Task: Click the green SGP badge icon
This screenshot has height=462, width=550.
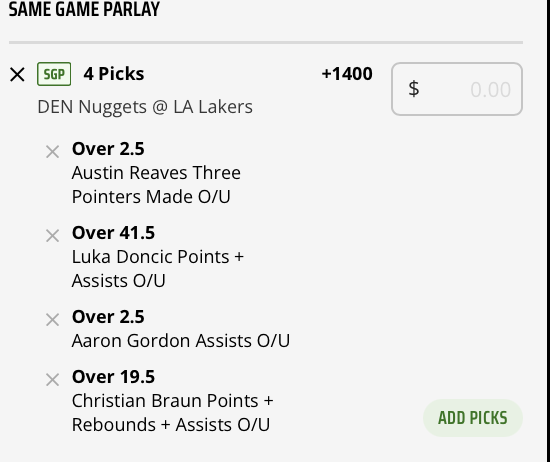Action: 54,74
